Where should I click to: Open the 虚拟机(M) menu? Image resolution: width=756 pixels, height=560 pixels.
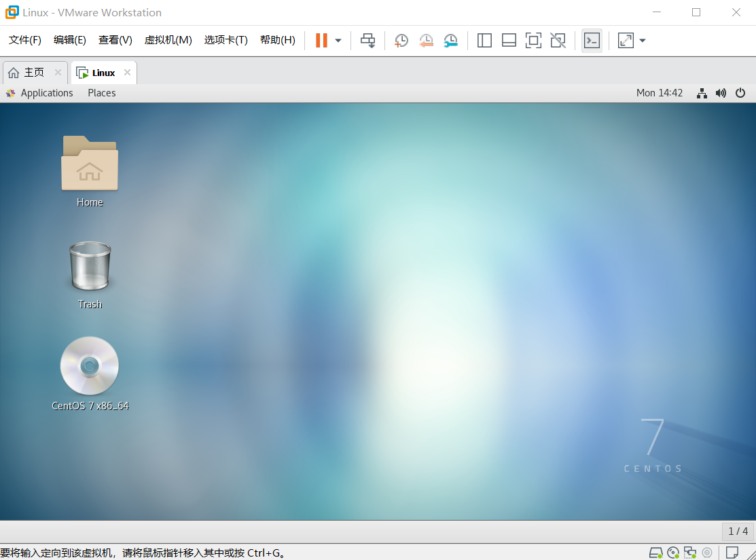click(x=168, y=40)
